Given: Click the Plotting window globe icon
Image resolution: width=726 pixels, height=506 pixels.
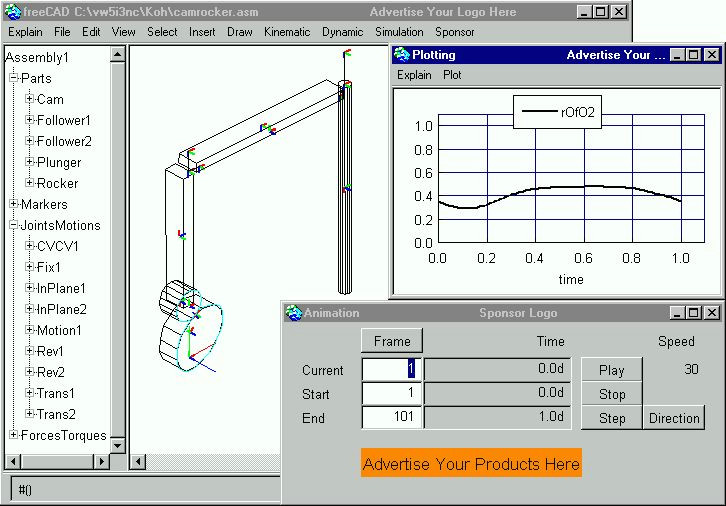Looking at the screenshot, I should 401,55.
